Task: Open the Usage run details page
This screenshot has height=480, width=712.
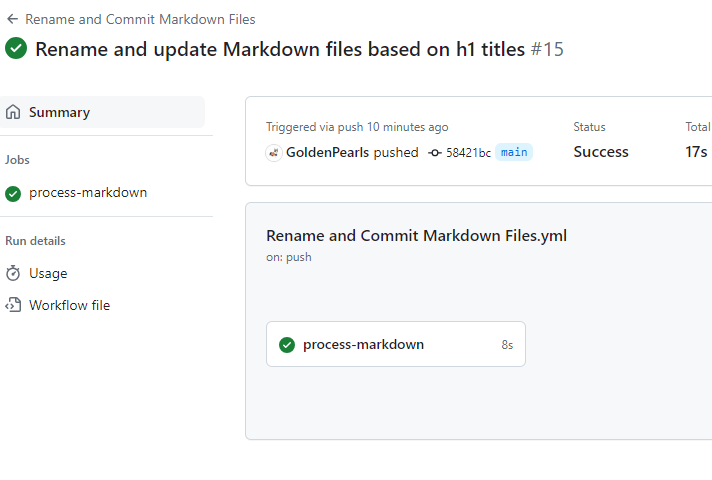Action: 48,273
